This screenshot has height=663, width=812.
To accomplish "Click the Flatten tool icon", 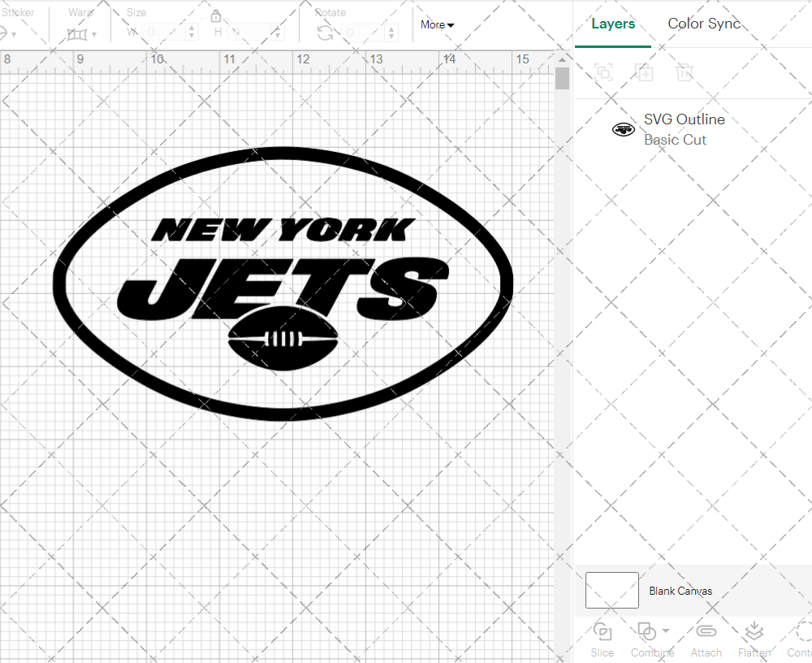I will [x=754, y=631].
